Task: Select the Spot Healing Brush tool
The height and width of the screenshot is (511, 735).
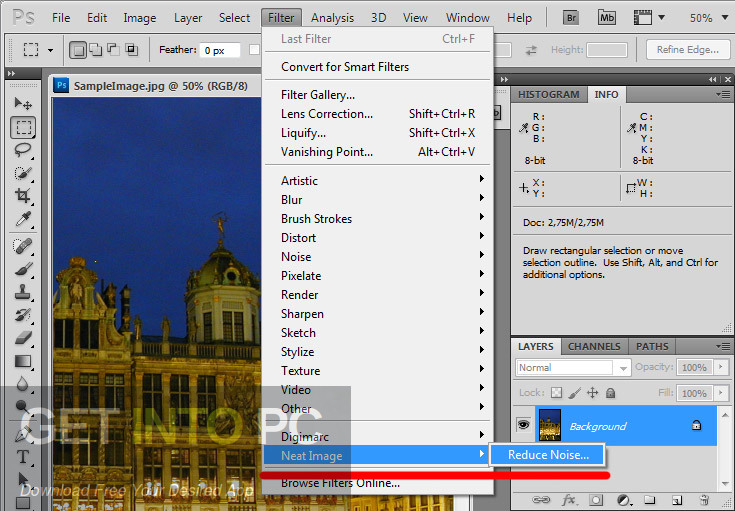Action: 22,246
